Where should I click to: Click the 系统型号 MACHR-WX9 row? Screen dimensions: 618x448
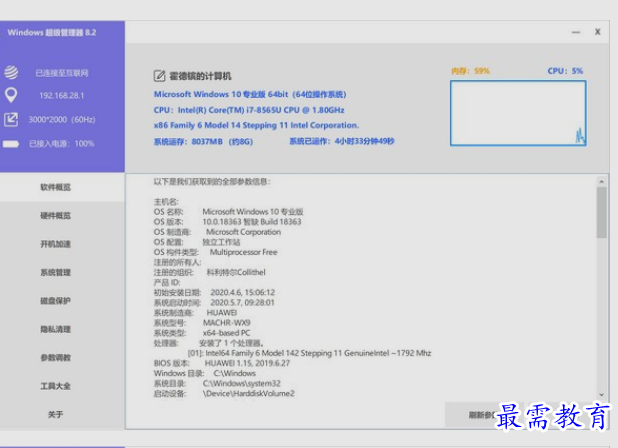click(202, 323)
